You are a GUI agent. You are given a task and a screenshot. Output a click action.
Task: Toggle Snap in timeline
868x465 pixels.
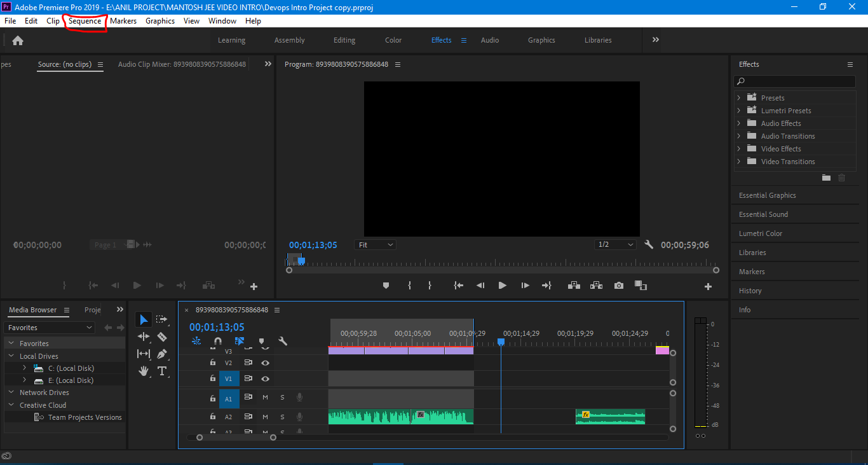pyautogui.click(x=217, y=342)
